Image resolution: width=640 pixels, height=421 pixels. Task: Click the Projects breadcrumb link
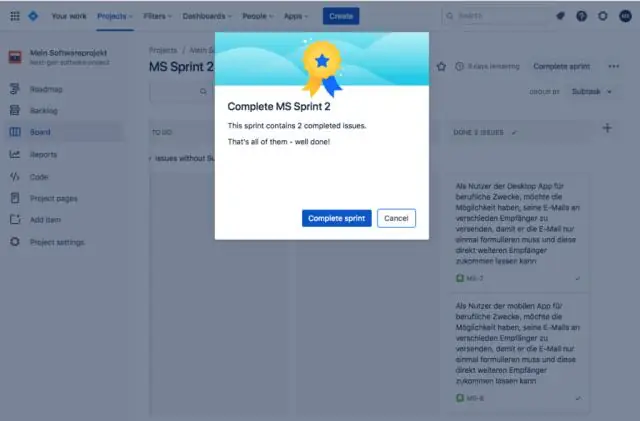[x=163, y=50]
